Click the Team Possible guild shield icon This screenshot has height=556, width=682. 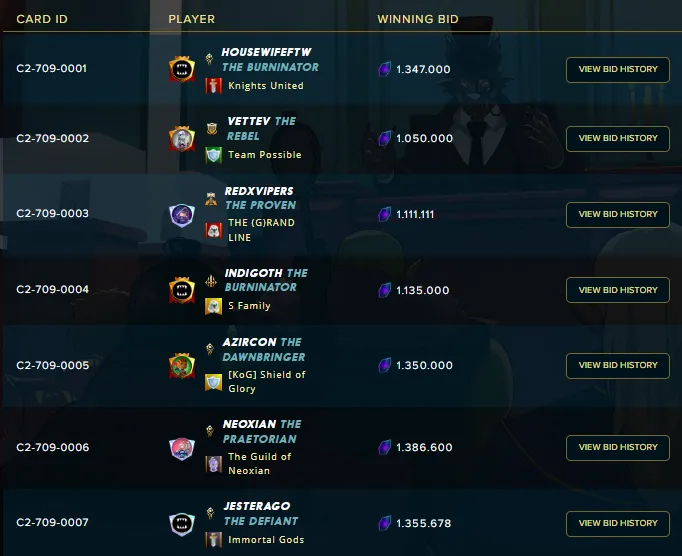(214, 155)
